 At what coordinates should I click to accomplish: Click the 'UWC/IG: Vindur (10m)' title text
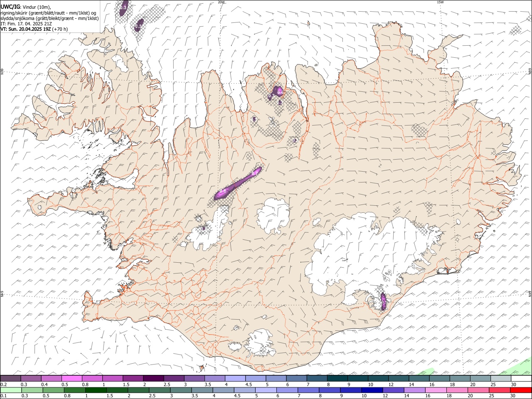click(x=25, y=7)
